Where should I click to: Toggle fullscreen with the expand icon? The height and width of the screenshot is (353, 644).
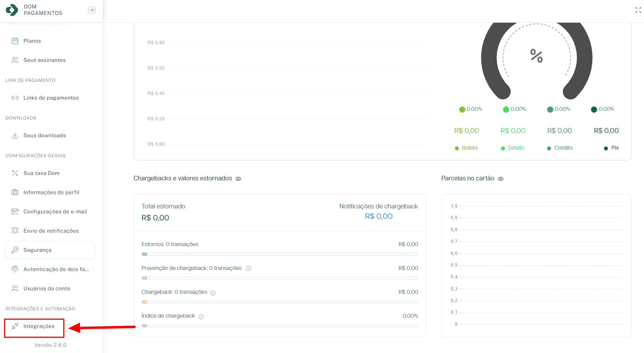coord(638,10)
